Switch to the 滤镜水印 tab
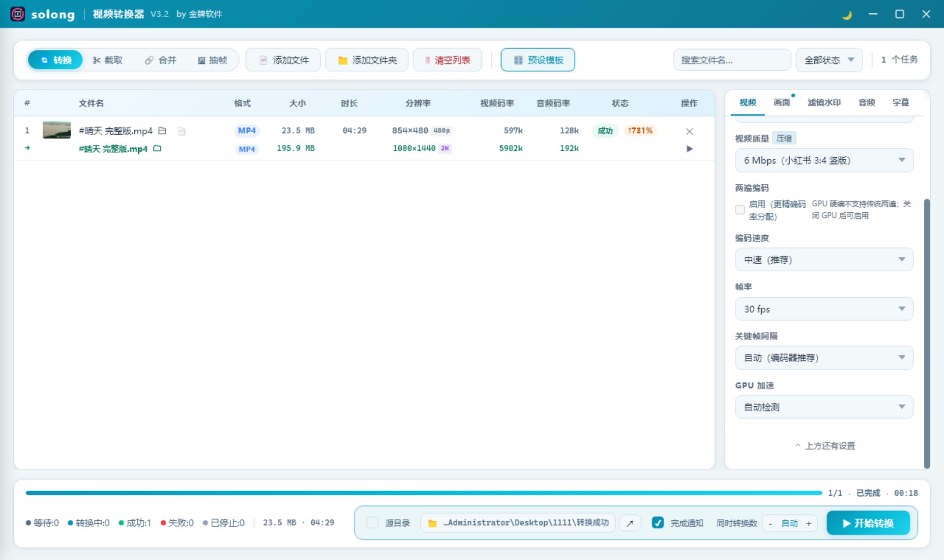Viewport: 944px width, 560px height. [x=824, y=102]
